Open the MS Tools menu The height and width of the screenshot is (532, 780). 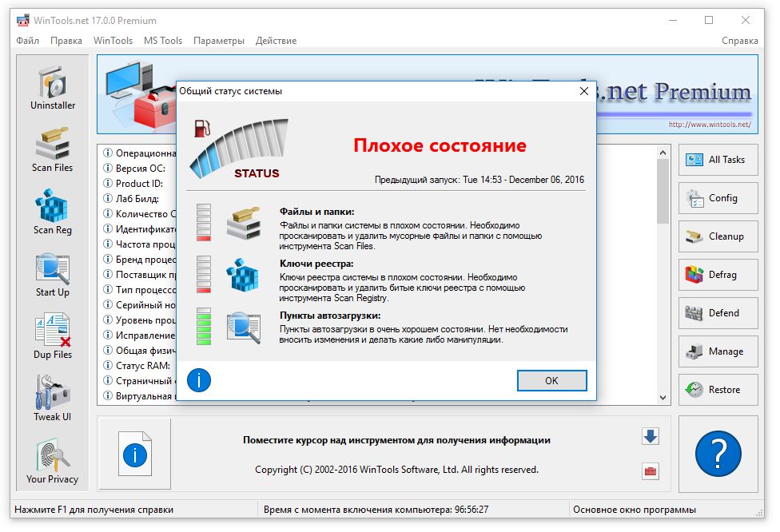pos(163,41)
